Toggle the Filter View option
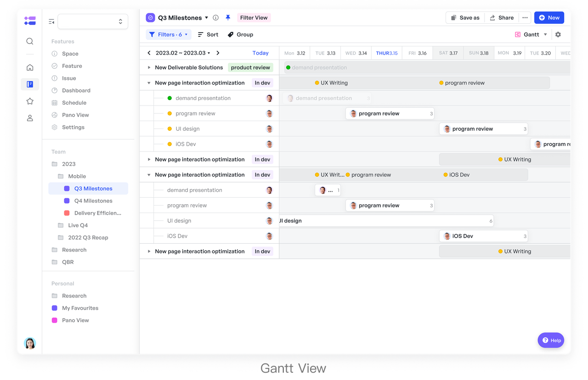Image resolution: width=588 pixels, height=380 pixels. pos(254,17)
